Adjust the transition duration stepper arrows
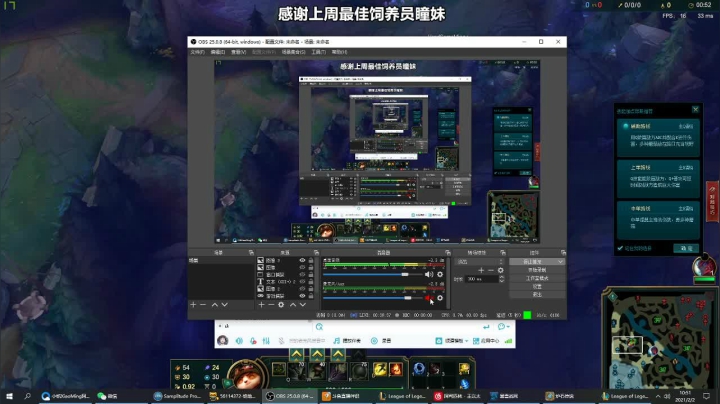This screenshot has height=404, width=720. click(501, 279)
